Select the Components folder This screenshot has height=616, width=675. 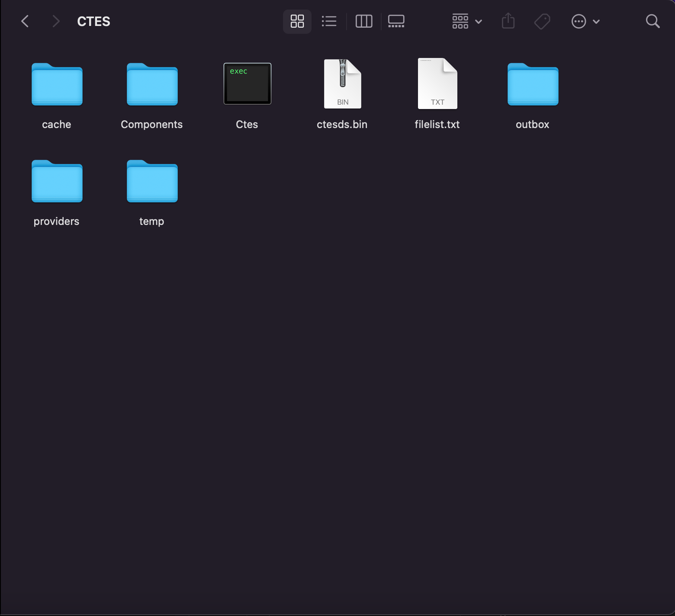click(152, 85)
